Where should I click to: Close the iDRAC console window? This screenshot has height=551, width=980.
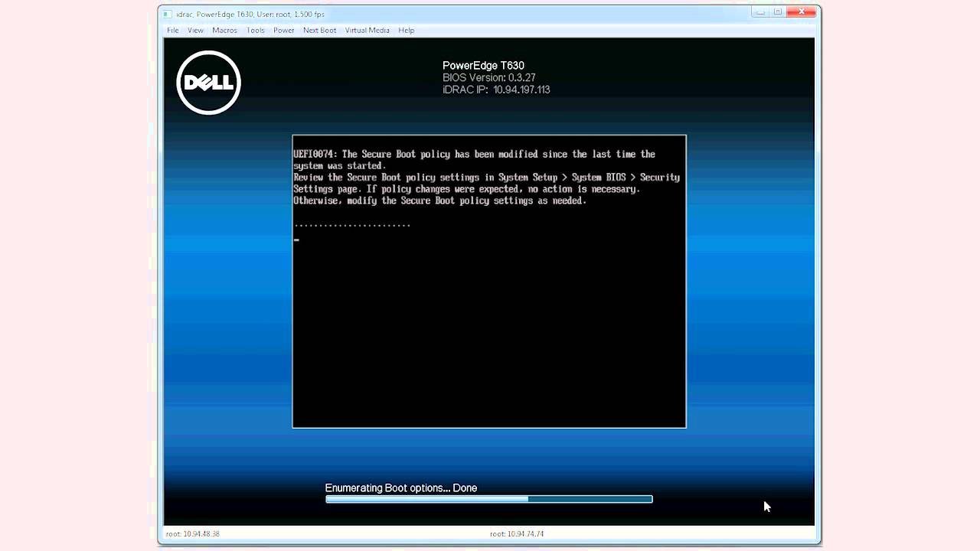point(802,11)
